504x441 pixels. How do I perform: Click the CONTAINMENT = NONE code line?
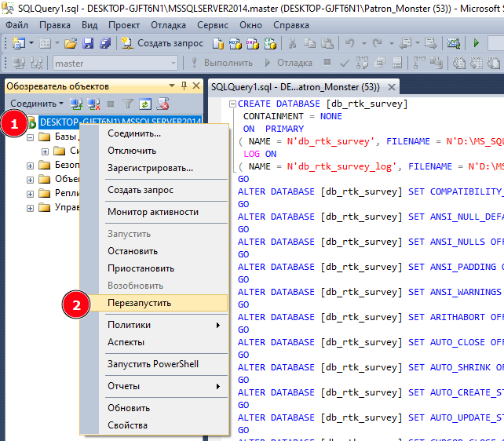(292, 116)
